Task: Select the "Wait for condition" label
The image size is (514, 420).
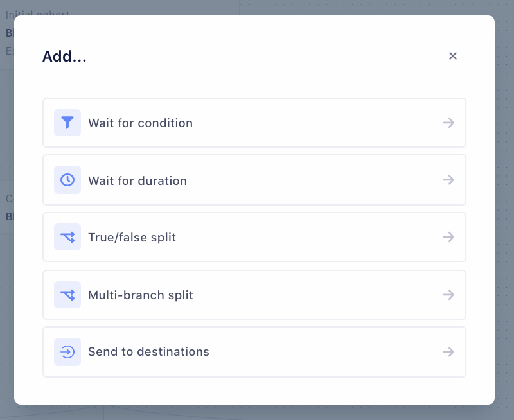Action: point(140,123)
